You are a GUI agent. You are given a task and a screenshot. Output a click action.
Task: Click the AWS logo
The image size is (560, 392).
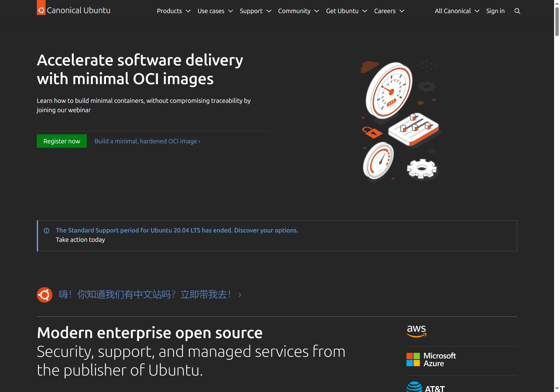coord(416,331)
